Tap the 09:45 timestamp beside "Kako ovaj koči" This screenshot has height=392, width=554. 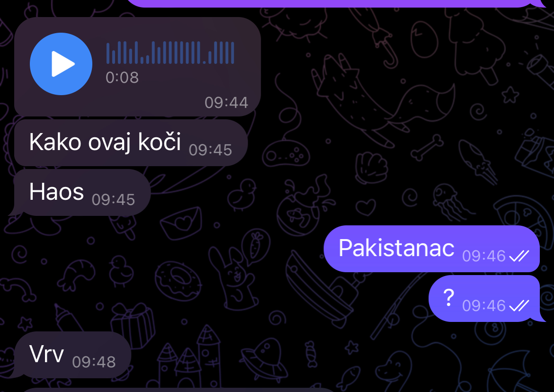[210, 150]
